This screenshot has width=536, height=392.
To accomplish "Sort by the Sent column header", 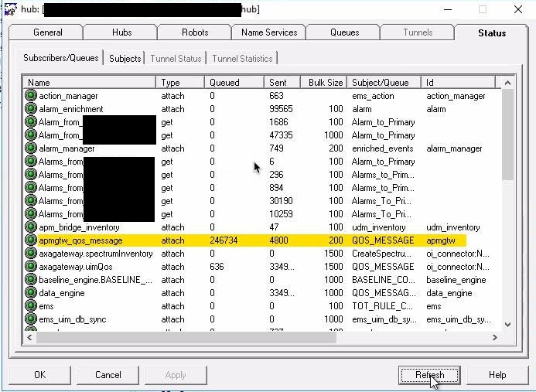I will [282, 83].
